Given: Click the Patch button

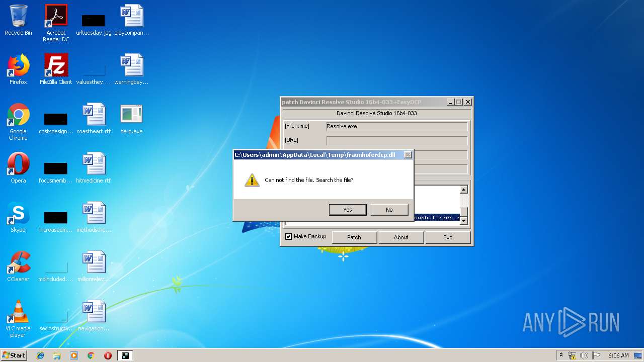Looking at the screenshot, I should pyautogui.click(x=354, y=237).
